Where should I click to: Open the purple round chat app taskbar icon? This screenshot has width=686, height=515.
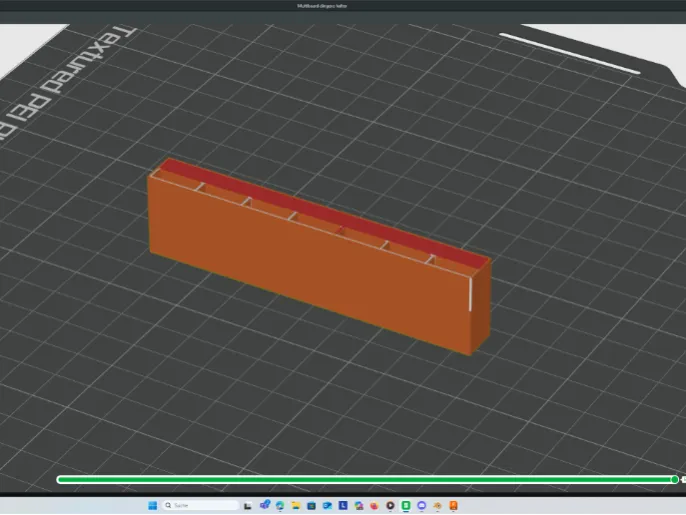click(x=422, y=505)
